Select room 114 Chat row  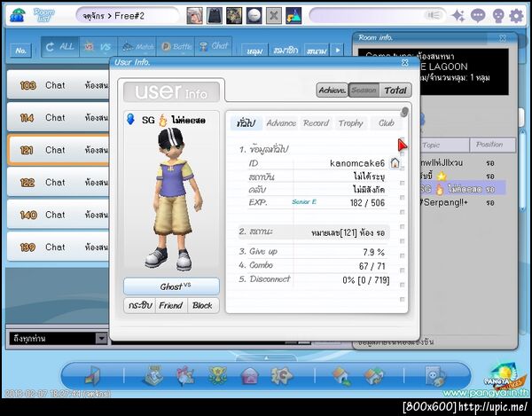[x=59, y=117]
